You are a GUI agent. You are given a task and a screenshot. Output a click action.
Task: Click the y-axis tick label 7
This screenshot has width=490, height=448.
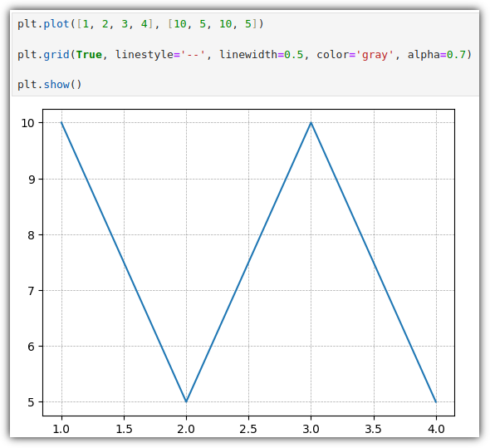click(x=32, y=291)
